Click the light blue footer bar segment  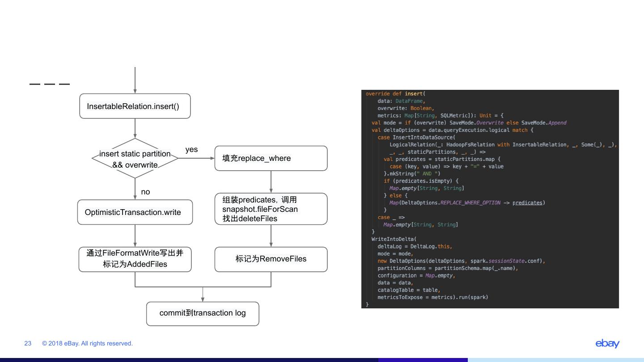(555, 359)
